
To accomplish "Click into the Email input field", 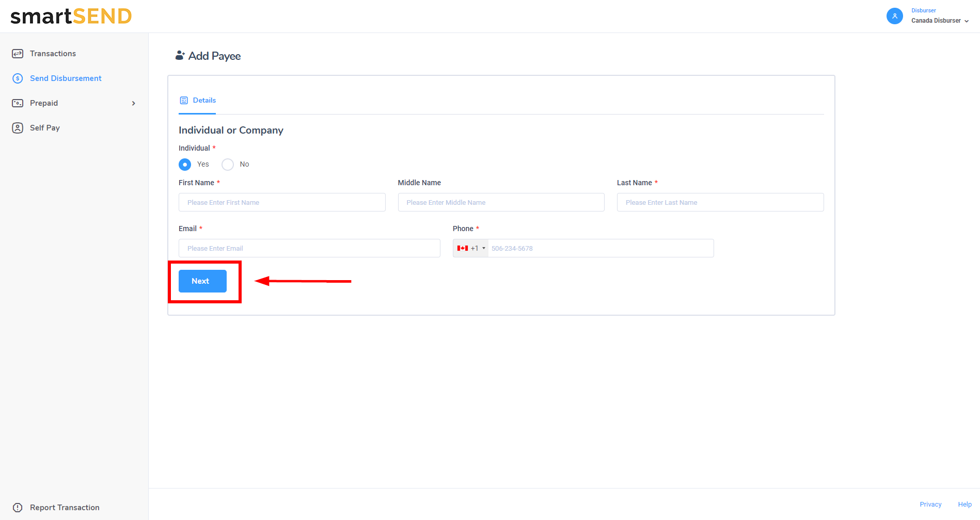I will tap(309, 248).
